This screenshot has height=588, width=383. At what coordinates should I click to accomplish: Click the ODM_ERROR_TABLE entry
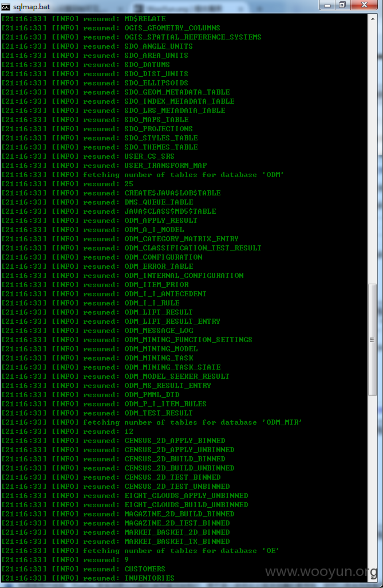pos(159,266)
